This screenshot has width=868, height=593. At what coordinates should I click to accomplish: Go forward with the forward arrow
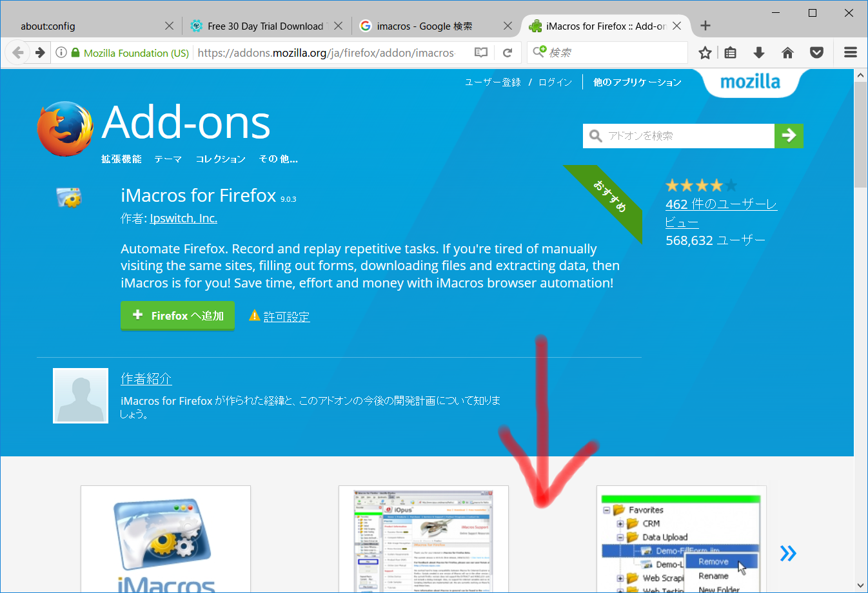pos(40,53)
